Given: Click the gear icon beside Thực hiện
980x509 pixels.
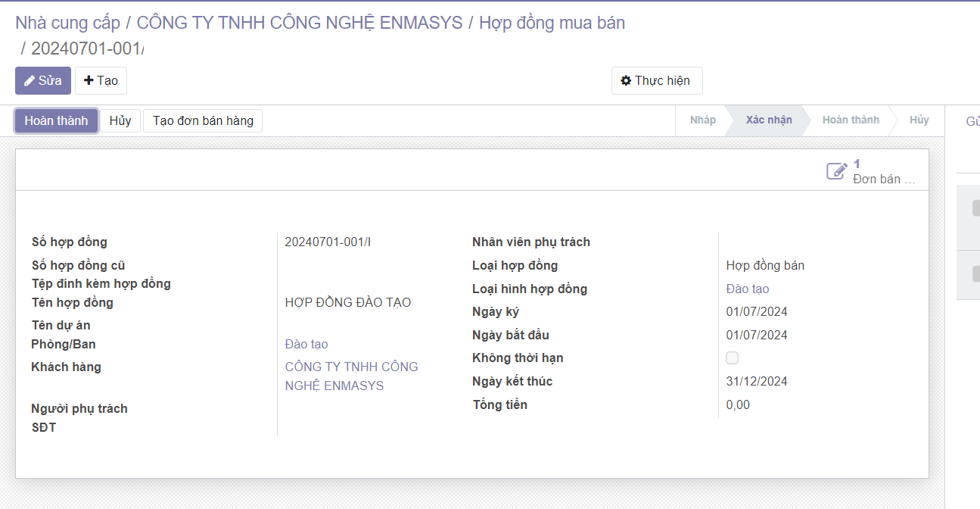Looking at the screenshot, I should point(626,81).
